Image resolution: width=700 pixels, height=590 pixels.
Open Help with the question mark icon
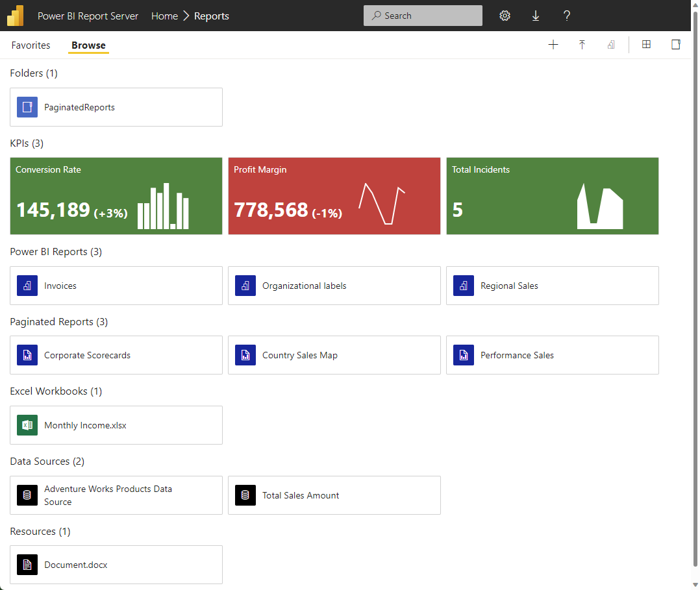pos(566,16)
